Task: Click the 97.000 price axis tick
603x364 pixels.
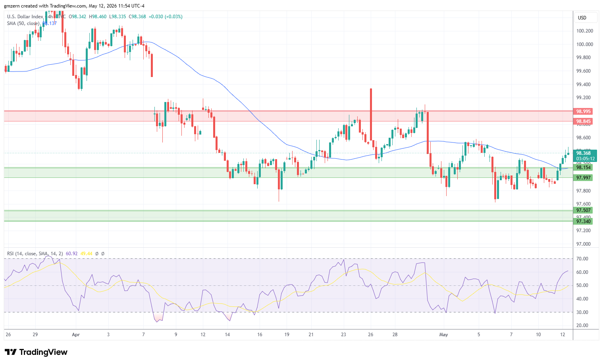Action: click(x=584, y=244)
